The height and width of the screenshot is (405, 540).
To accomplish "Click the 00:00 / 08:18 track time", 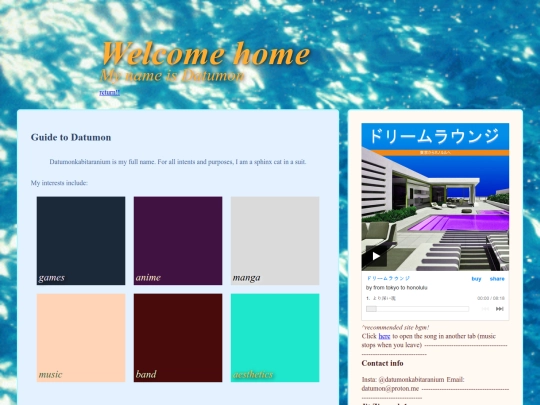I will 491,298.
